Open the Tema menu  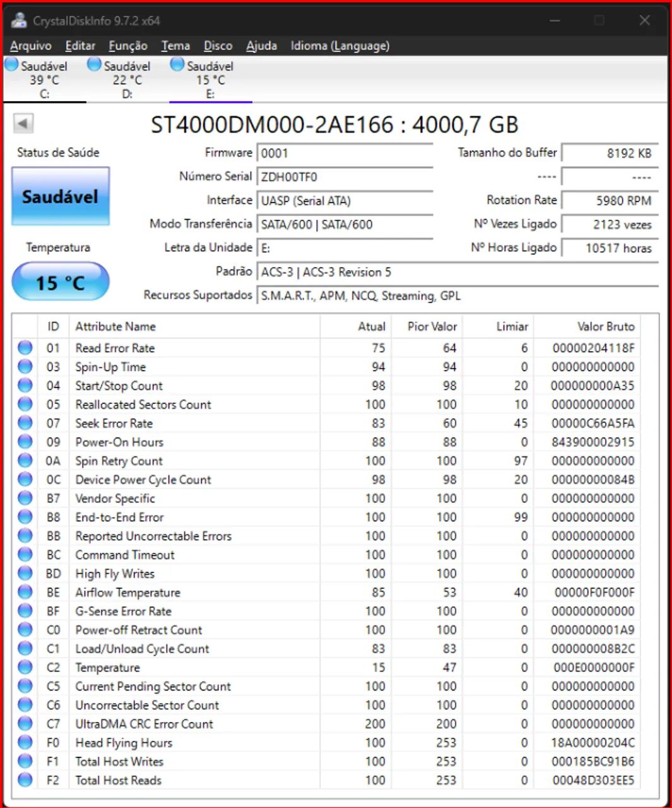coord(175,45)
